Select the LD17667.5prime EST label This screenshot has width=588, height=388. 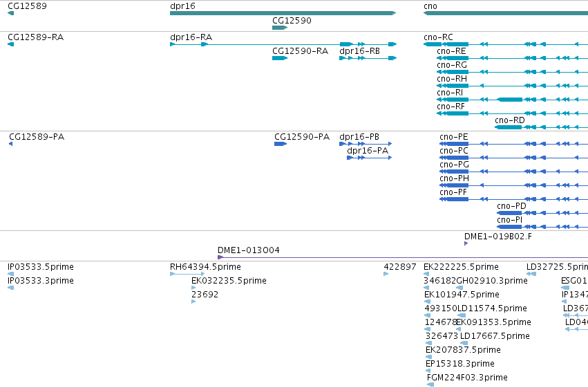[495, 336]
